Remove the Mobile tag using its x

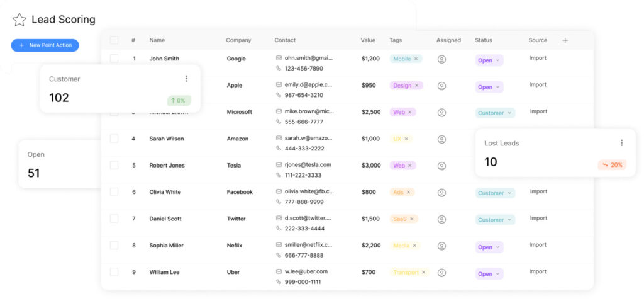pos(416,59)
